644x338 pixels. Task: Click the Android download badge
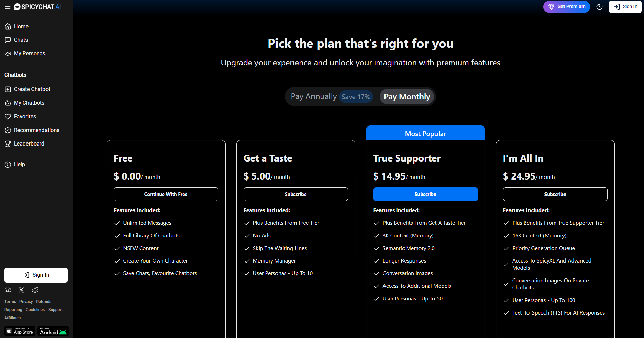(x=53, y=331)
